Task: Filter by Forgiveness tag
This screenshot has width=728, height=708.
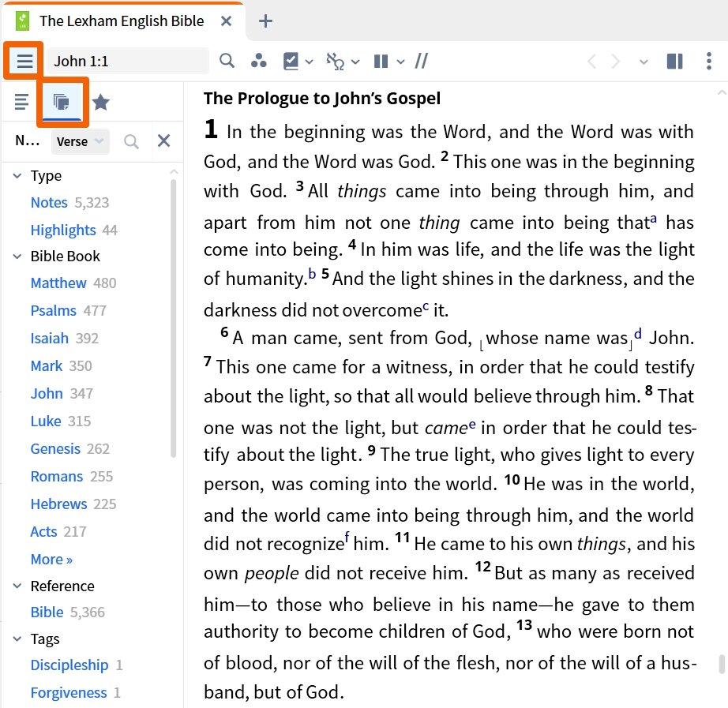Action: (x=69, y=693)
